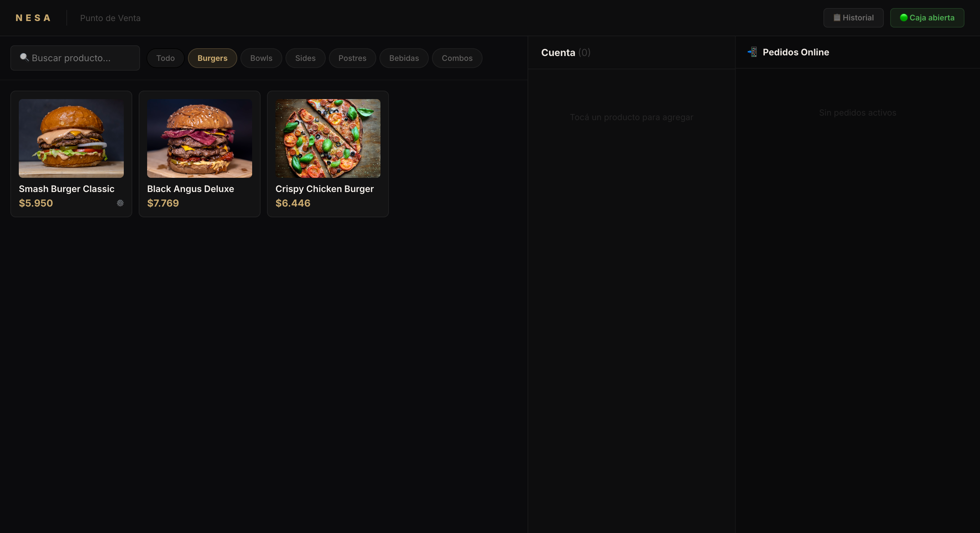This screenshot has height=533, width=980.
Task: Add Smash Burger Classic via its photo
Action: pyautogui.click(x=71, y=138)
